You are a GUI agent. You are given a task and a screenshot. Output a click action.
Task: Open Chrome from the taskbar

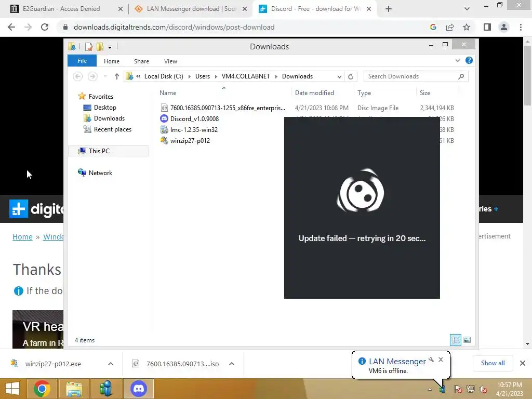[x=42, y=389]
